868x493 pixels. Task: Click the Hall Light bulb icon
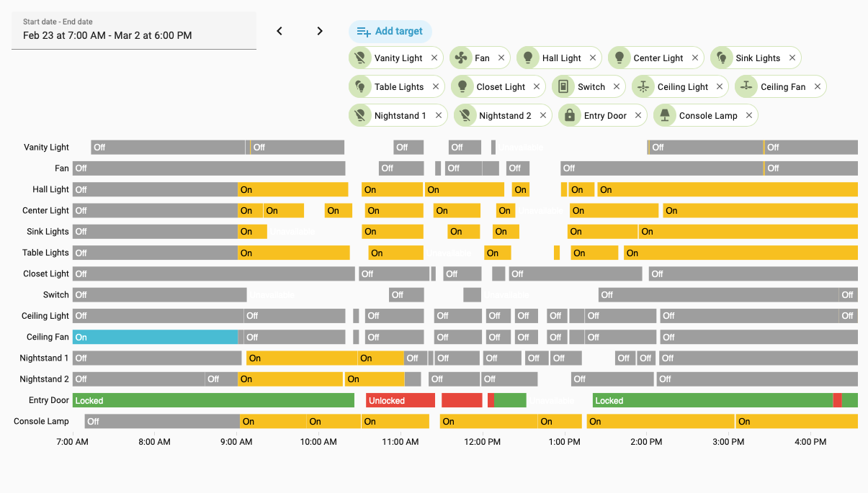(x=528, y=58)
